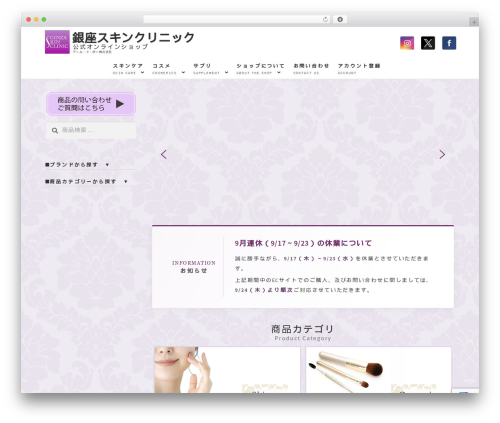Screen dimensions: 500x423
Task: Expand the コスメ menu chevron
Action: 183,72
